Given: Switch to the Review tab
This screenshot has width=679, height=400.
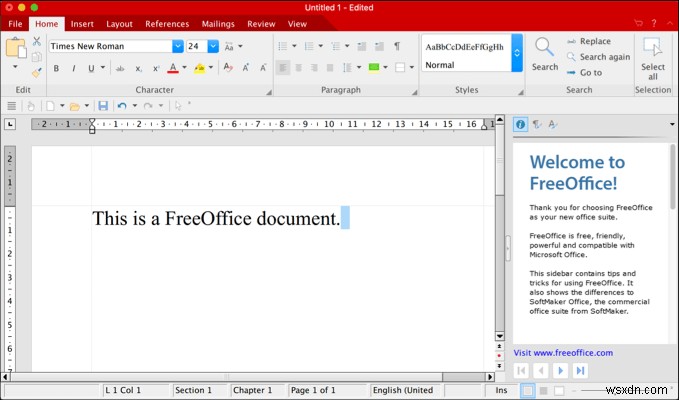Looking at the screenshot, I should click(261, 24).
